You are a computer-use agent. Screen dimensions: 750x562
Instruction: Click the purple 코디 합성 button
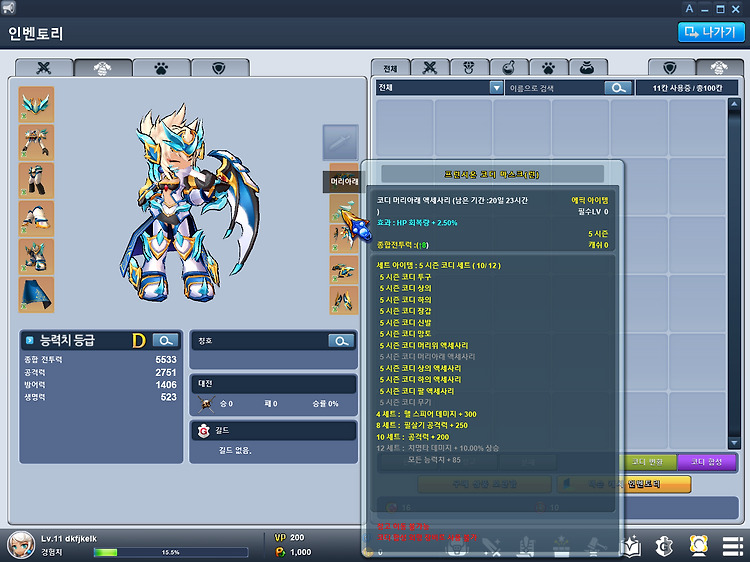pos(706,462)
